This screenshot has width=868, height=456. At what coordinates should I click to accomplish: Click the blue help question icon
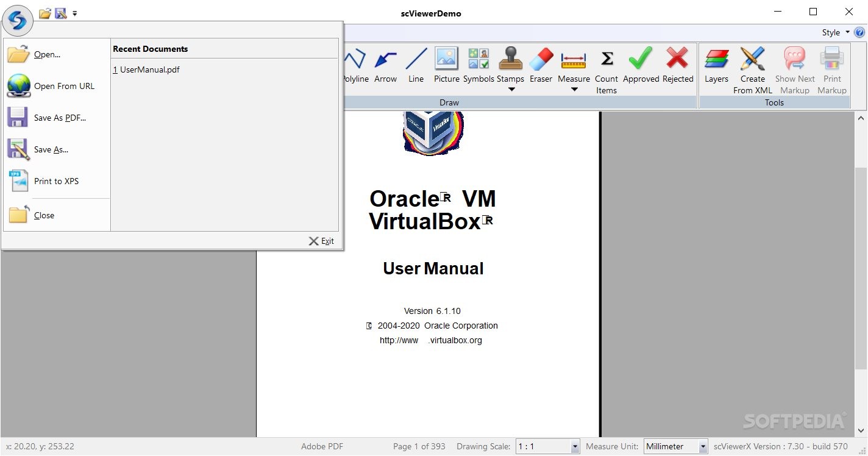tap(860, 33)
